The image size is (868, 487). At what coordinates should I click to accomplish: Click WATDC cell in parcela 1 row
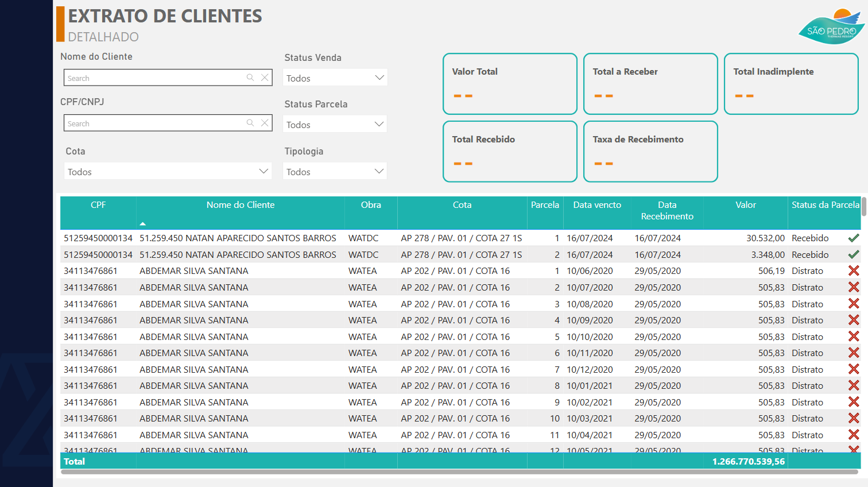pyautogui.click(x=363, y=238)
